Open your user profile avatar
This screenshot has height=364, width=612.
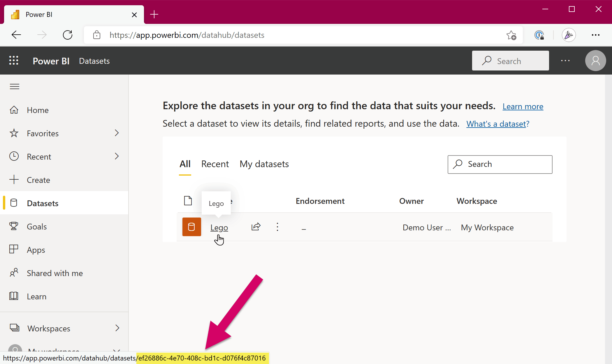click(x=595, y=61)
